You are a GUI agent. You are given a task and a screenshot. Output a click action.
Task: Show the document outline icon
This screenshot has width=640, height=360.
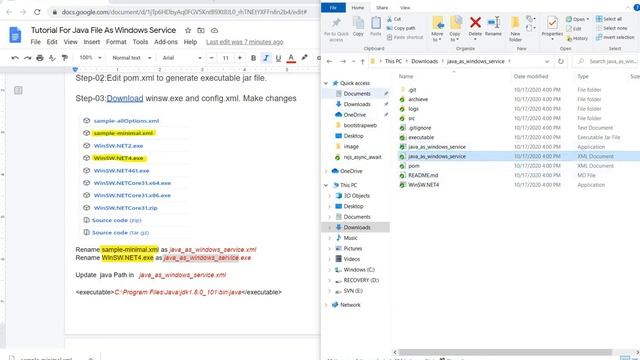[x=18, y=90]
